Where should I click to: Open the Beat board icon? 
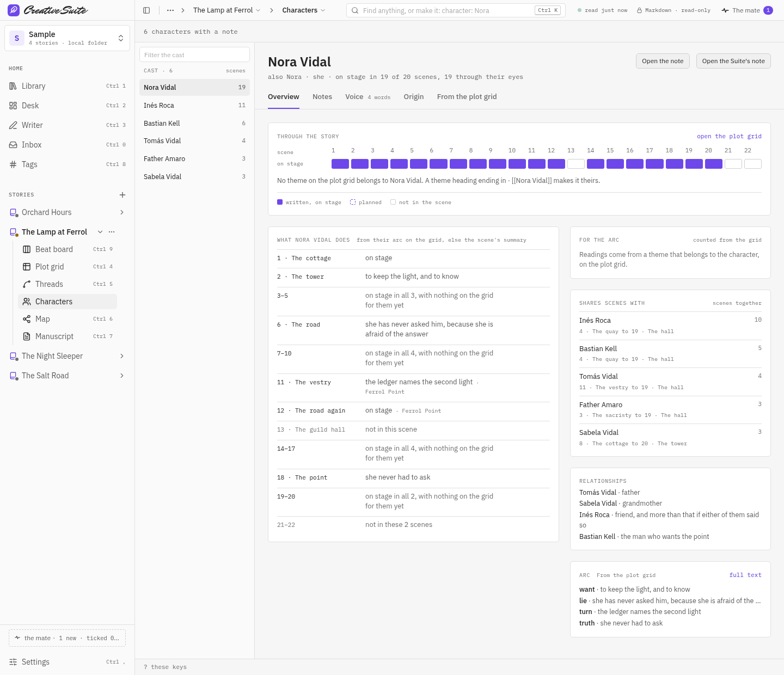(27, 249)
